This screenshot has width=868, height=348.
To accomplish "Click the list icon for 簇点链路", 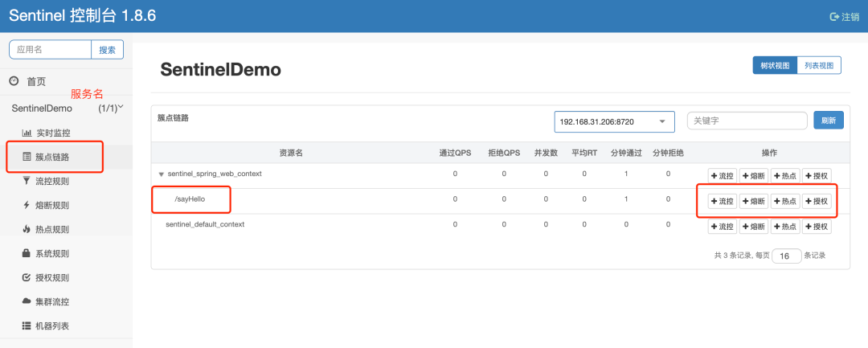I will (x=26, y=158).
